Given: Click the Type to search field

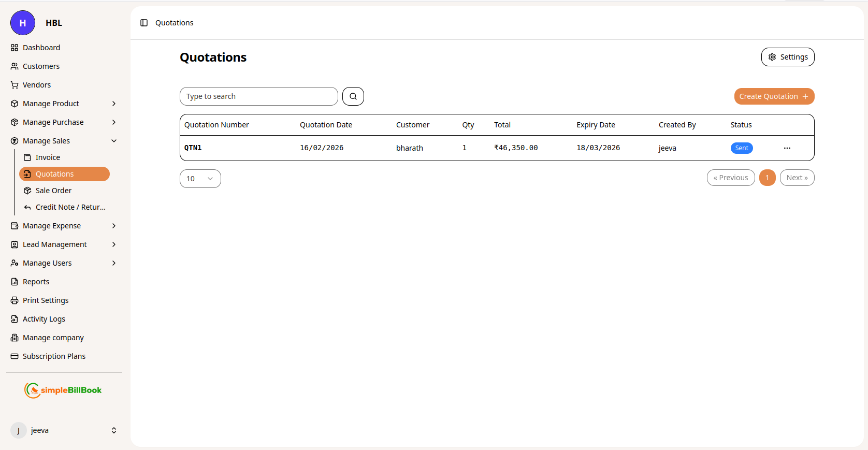Looking at the screenshot, I should pyautogui.click(x=258, y=96).
